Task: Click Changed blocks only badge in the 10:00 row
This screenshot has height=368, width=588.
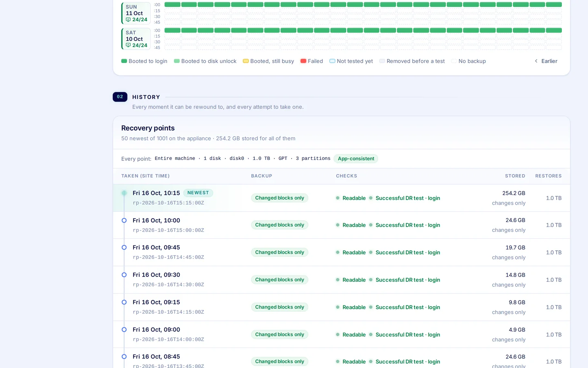Action: point(280,225)
